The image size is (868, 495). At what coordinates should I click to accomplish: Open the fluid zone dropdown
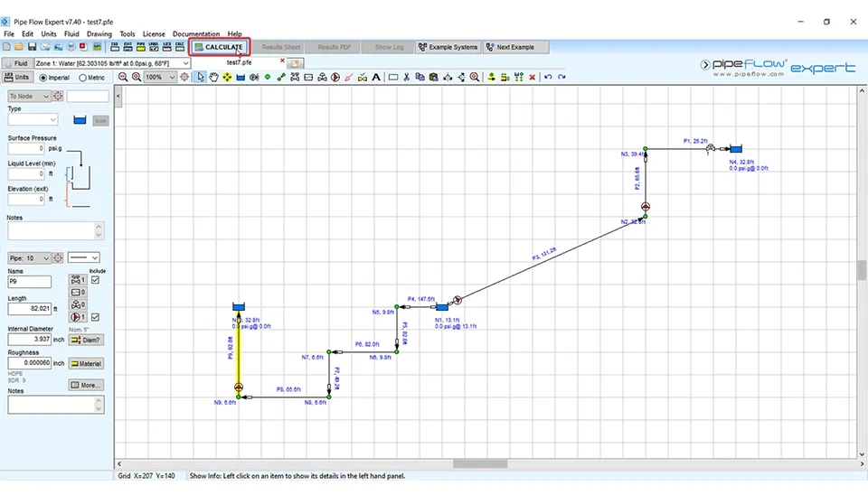tap(185, 64)
